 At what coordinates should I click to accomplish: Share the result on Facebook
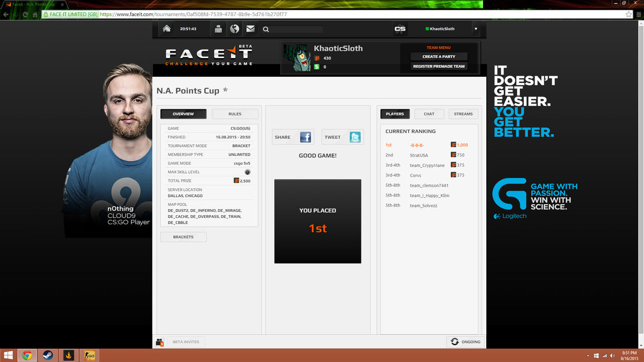(292, 137)
